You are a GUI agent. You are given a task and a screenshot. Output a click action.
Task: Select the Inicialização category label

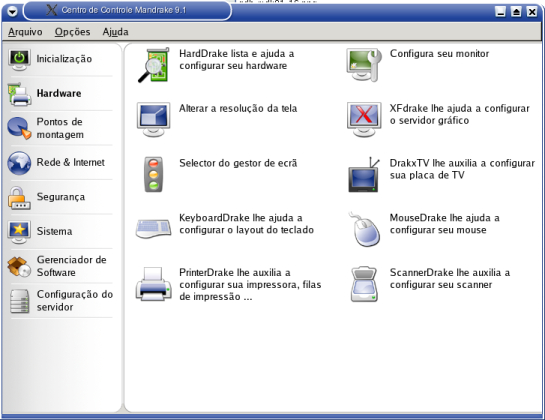tap(64, 59)
